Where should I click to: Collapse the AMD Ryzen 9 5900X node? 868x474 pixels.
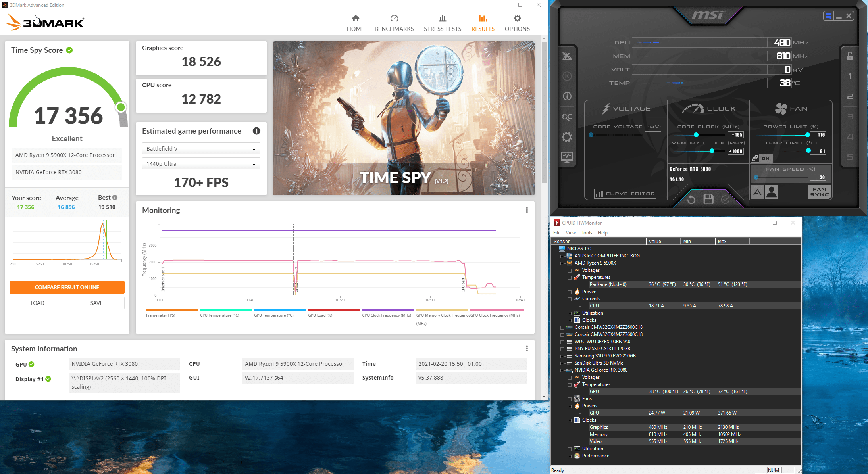pyautogui.click(x=562, y=263)
